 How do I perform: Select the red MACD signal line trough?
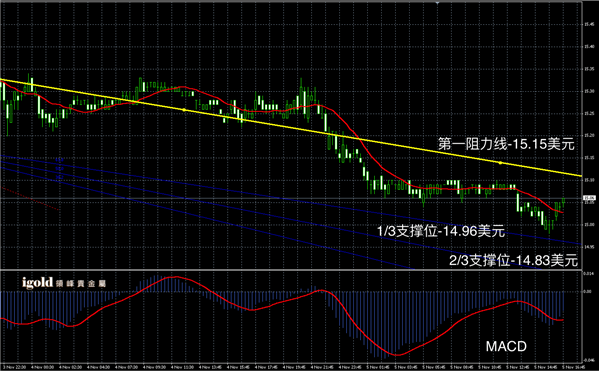coord(397,355)
